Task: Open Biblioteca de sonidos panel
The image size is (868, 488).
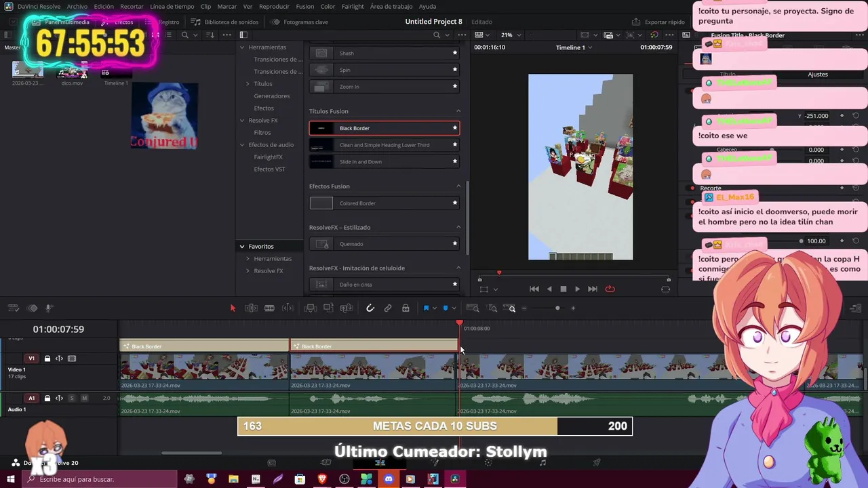Action: click(x=224, y=22)
